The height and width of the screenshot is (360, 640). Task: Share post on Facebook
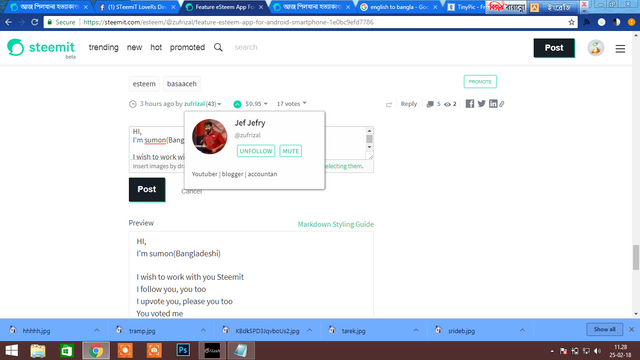(x=470, y=104)
